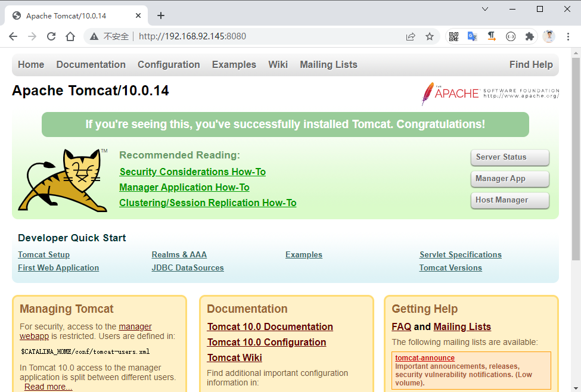Open the Tomcat Versions link
This screenshot has width=581, height=392.
coord(450,268)
